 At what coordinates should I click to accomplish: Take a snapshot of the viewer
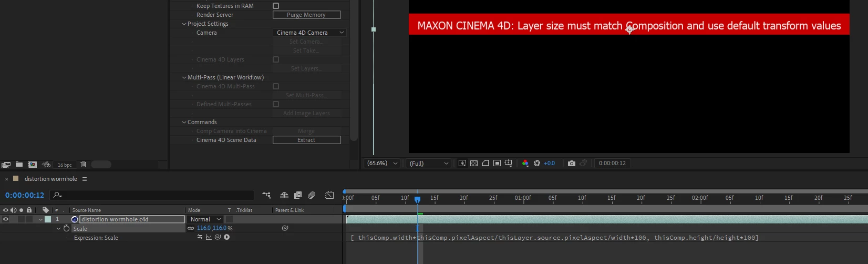click(572, 163)
